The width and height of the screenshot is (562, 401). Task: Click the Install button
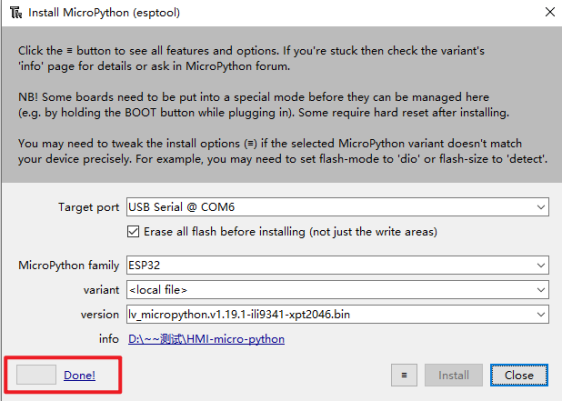point(453,375)
